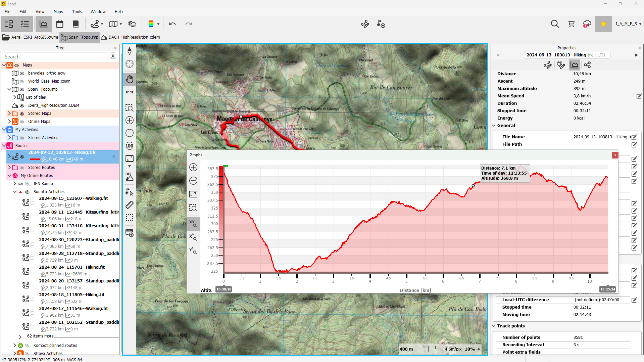Open the search magnifier in top bar
Screen dimensions: 644x362
[x=555, y=24]
